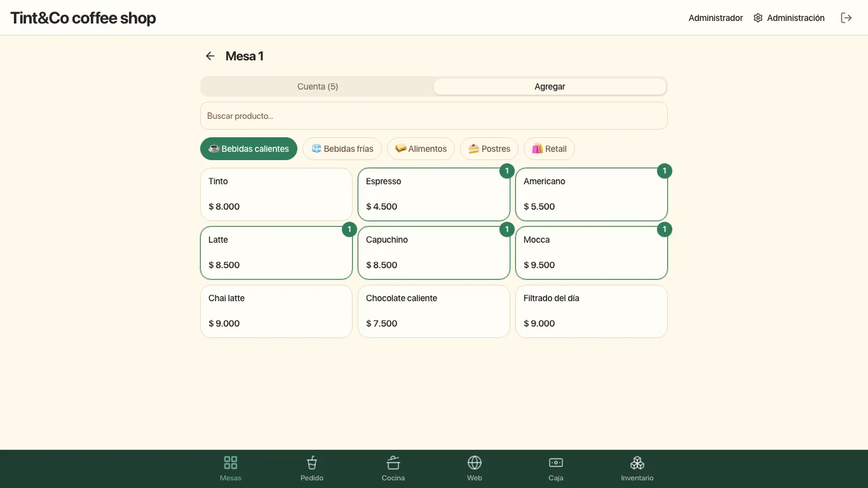Image resolution: width=868 pixels, height=488 pixels.
Task: Switch to the Cuenta (5) tab
Action: click(318, 86)
